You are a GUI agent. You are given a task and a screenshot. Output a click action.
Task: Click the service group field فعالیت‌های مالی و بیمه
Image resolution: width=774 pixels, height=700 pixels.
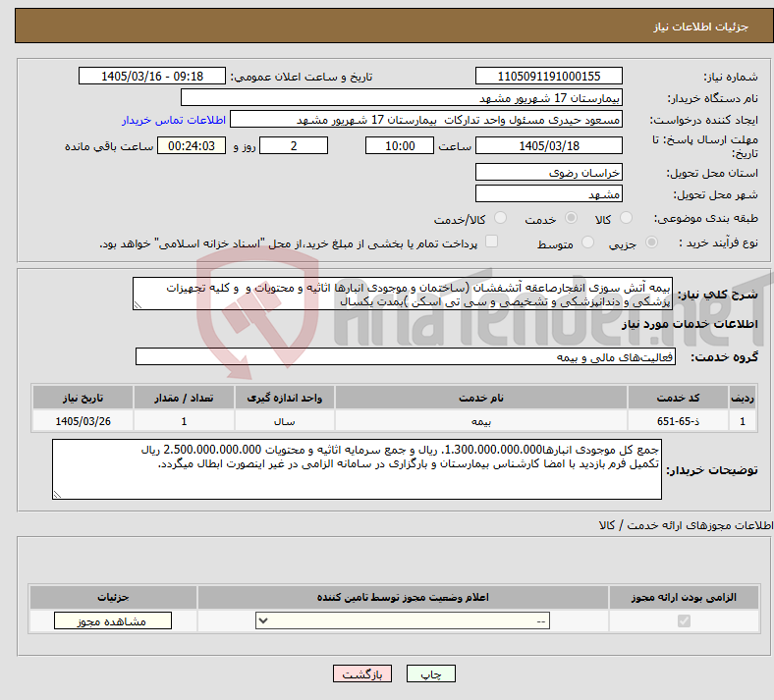click(x=406, y=356)
